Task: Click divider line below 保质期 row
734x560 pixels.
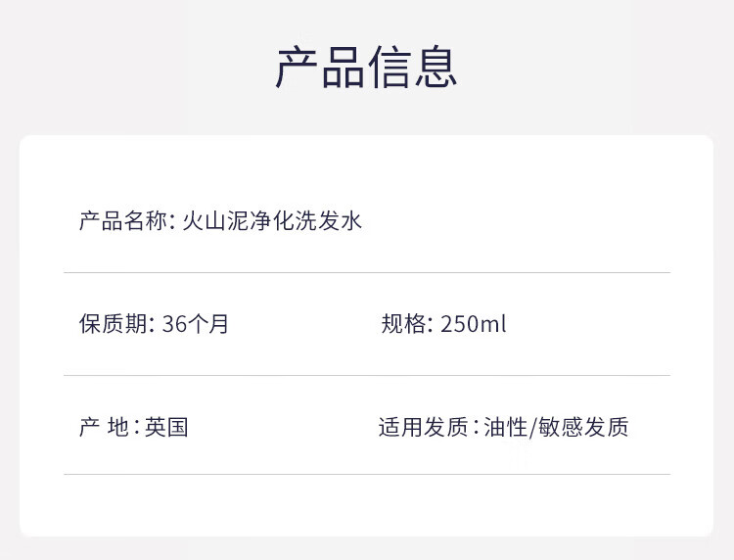Action: (x=367, y=375)
